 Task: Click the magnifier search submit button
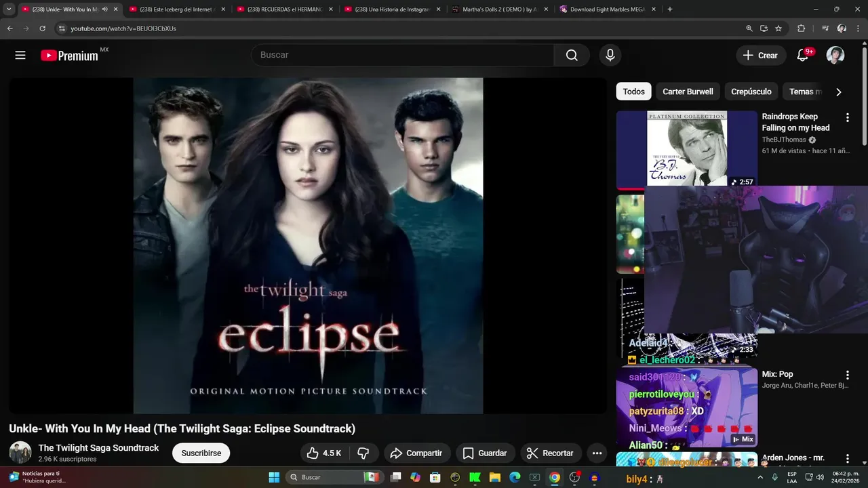[x=572, y=56]
